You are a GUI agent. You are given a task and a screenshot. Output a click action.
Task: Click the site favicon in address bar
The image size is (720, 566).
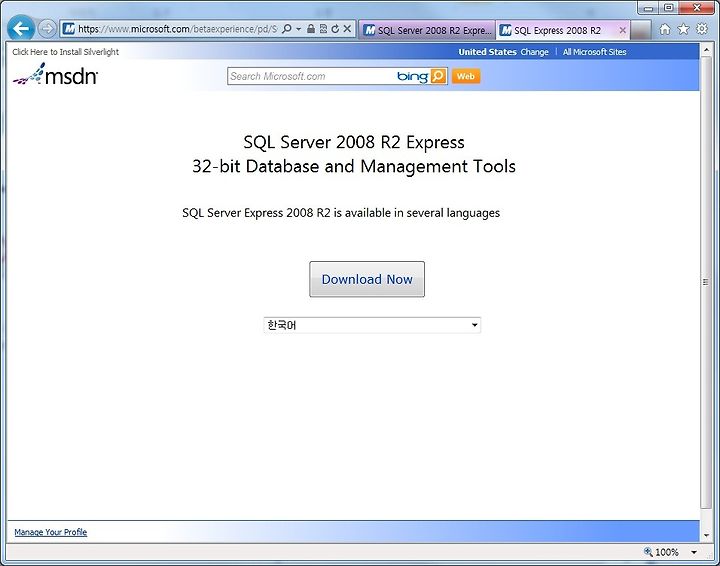69,29
